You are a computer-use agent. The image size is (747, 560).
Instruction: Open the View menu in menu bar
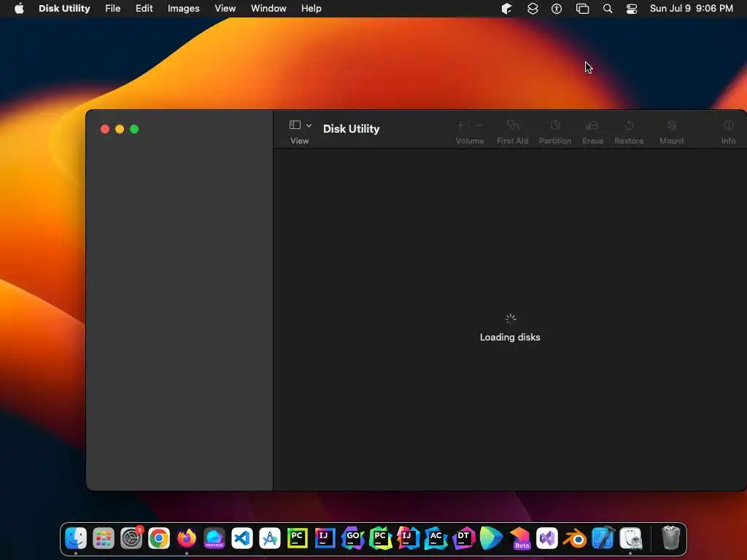click(225, 9)
